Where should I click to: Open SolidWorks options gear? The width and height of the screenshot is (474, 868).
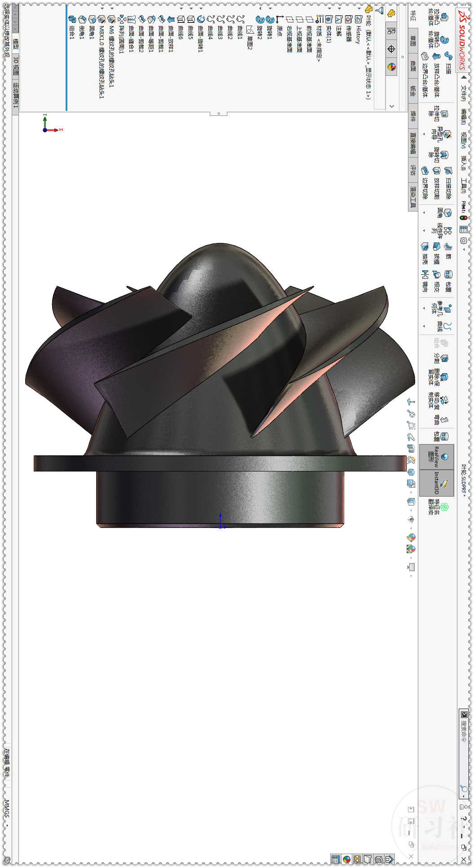[464, 241]
